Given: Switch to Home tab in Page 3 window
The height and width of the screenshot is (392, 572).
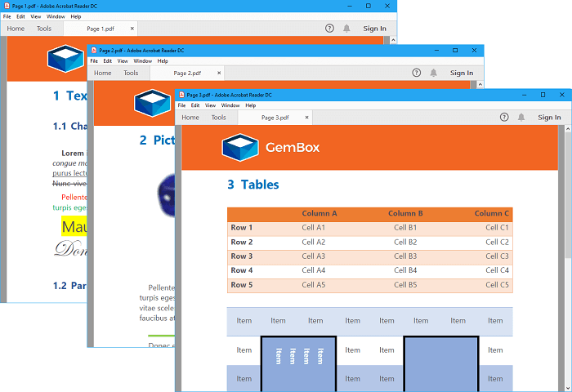Looking at the screenshot, I should coord(190,118).
